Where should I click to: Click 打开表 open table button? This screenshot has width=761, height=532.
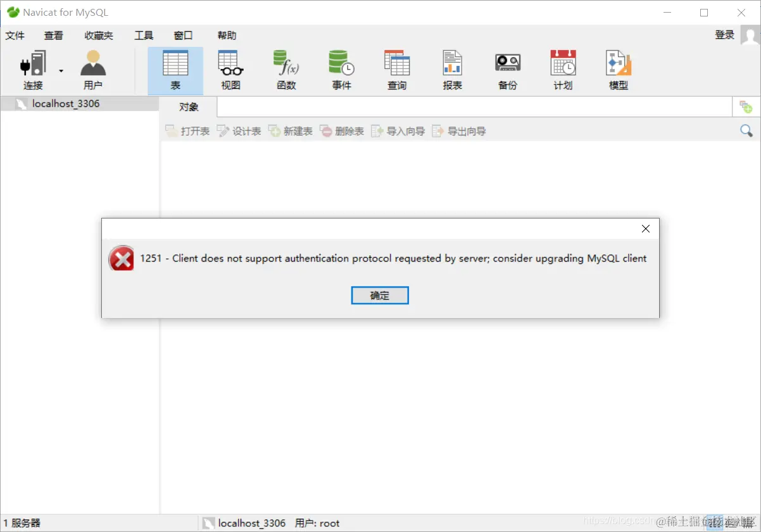[187, 131]
